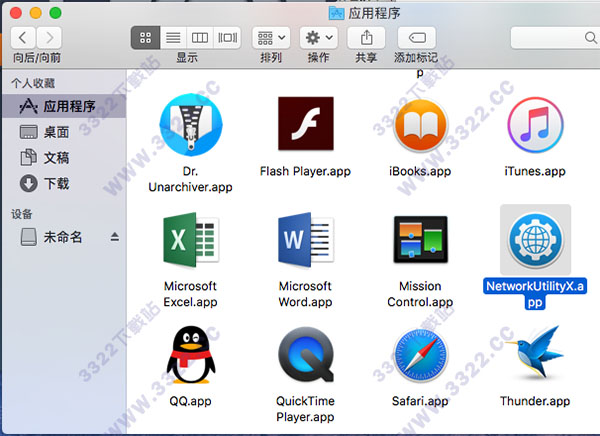Click the highlighted 'NetworkUtilityX.app' label

tap(535, 294)
